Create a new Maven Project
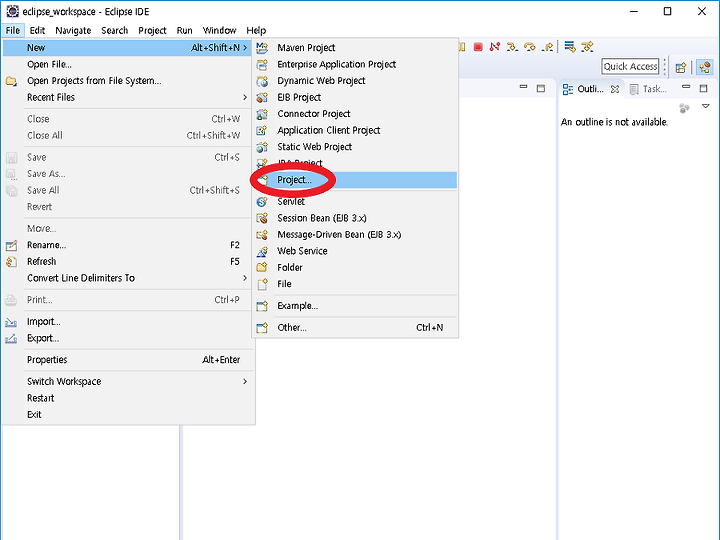 point(355,48)
